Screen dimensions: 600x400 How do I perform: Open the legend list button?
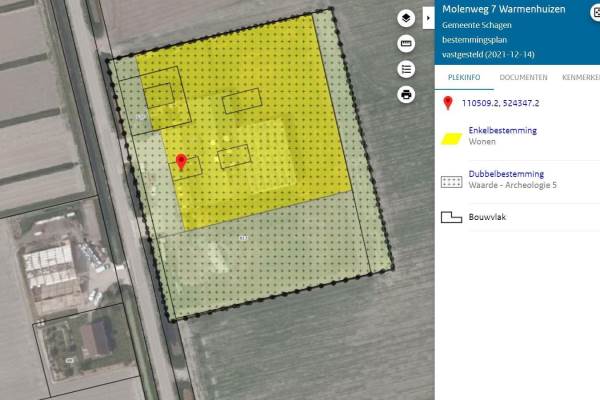pyautogui.click(x=406, y=69)
